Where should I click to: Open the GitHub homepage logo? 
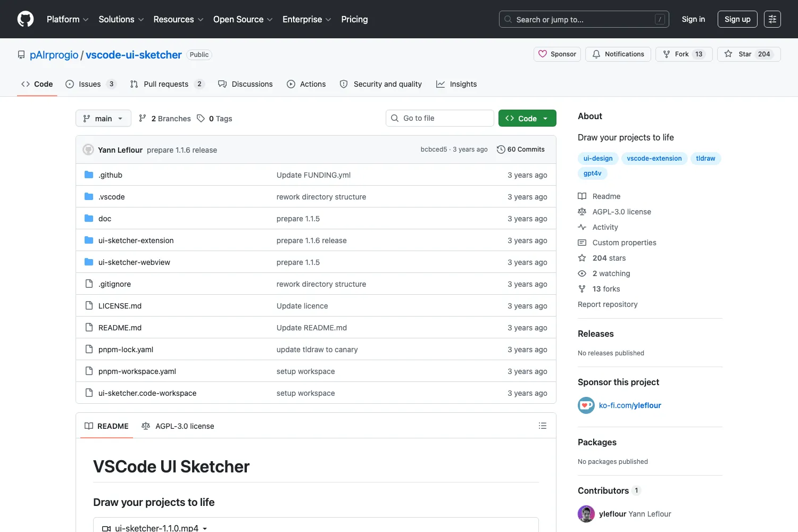click(26, 19)
